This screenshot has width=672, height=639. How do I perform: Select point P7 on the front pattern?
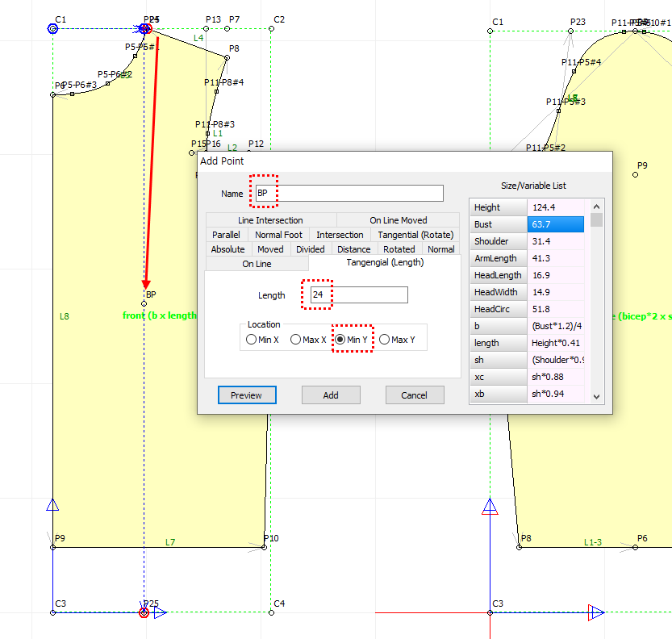click(x=227, y=29)
